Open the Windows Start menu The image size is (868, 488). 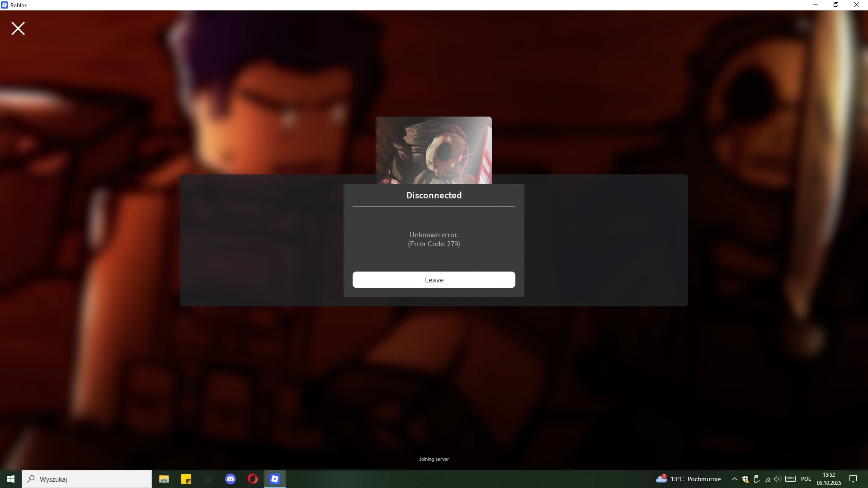pos(11,479)
